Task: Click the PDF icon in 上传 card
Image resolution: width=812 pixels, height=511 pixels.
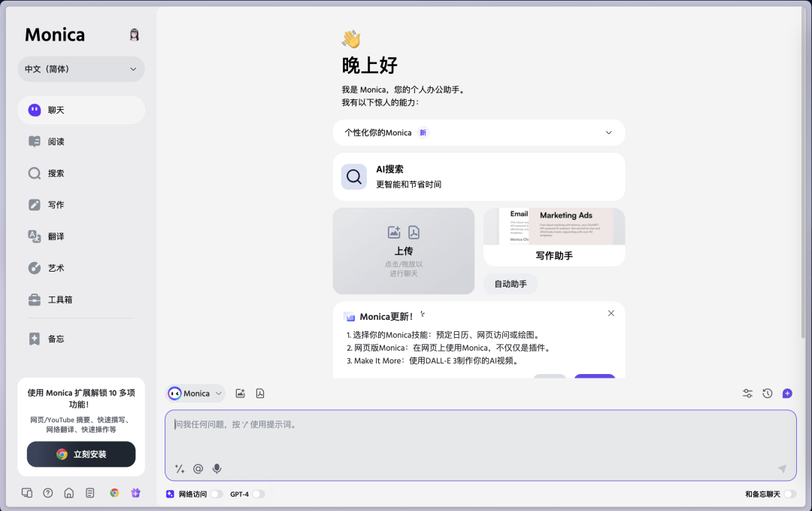Action: 414,233
